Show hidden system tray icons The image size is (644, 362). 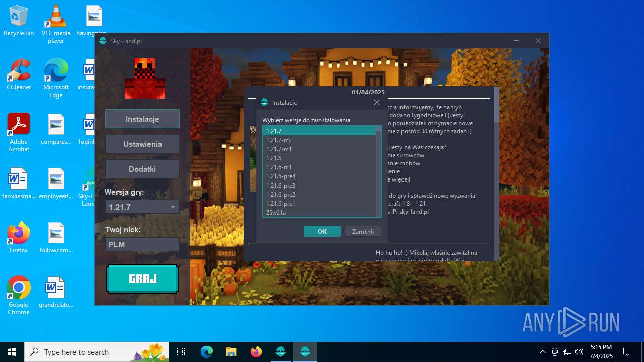point(542,352)
